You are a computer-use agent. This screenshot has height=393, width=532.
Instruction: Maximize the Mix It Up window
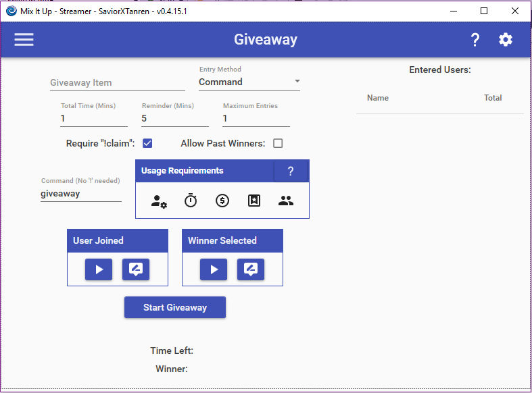(x=484, y=11)
